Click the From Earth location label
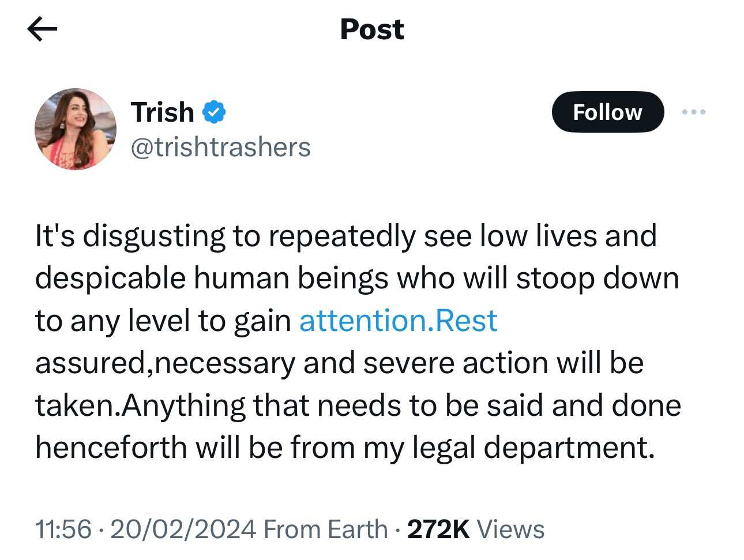Image resolution: width=744 pixels, height=560 pixels. pyautogui.click(x=325, y=529)
